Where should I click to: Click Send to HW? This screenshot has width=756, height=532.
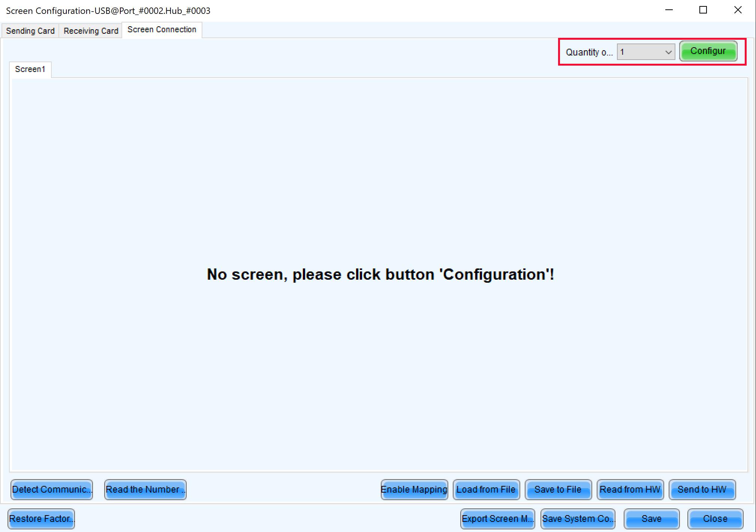coord(702,490)
